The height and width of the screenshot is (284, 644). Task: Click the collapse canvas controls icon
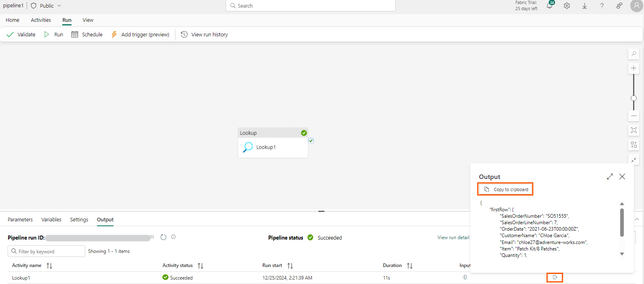click(634, 160)
